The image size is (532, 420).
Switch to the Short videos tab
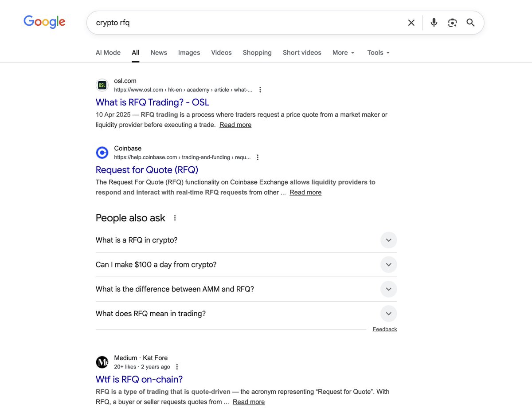pos(302,52)
